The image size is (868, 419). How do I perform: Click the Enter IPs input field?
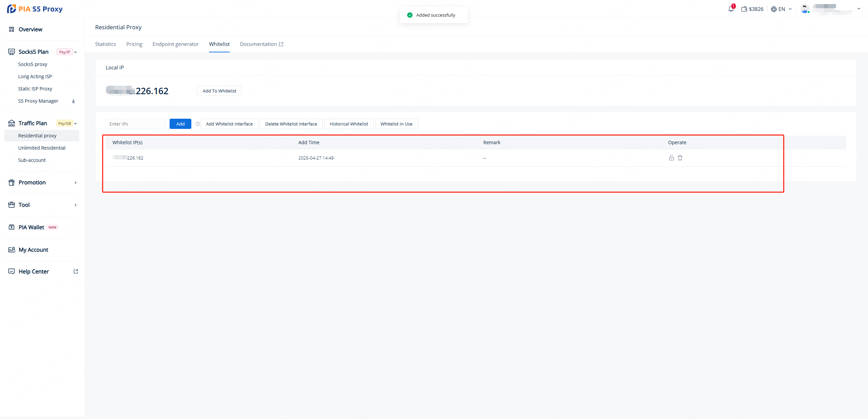pos(136,124)
